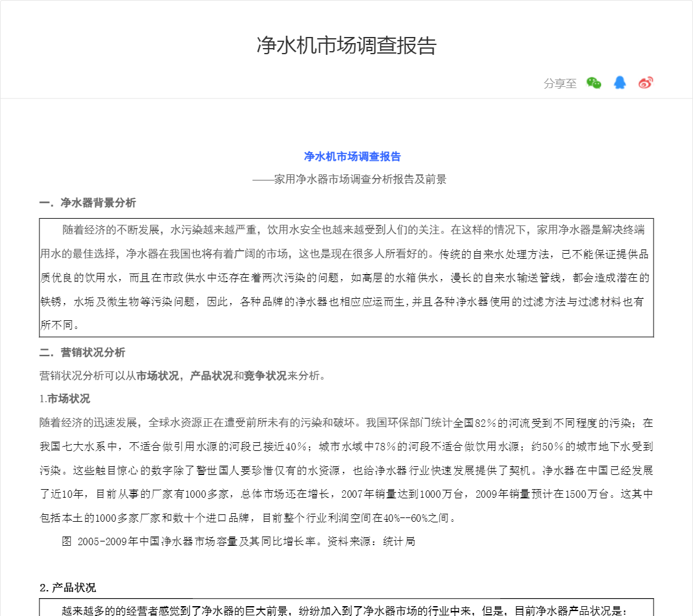
Task: Share the report to Weibo
Action: (646, 83)
